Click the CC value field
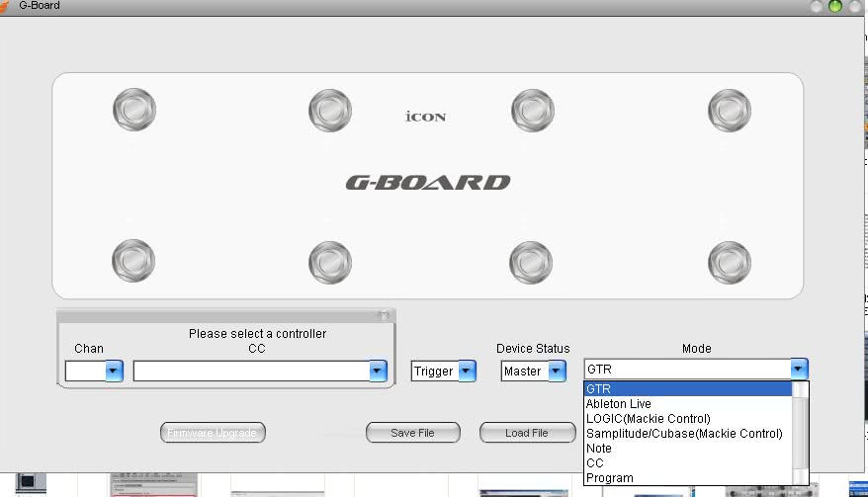 tap(251, 371)
